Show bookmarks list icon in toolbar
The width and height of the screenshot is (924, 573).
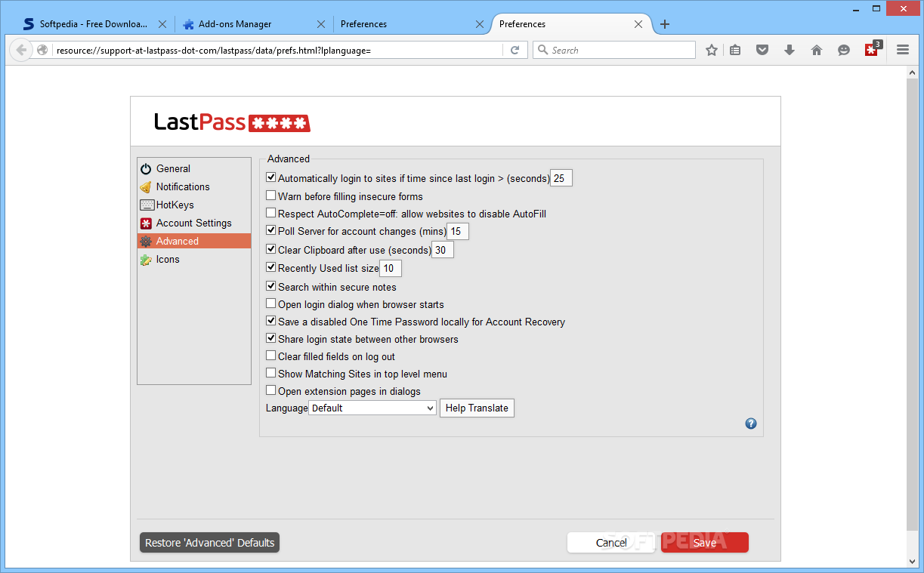(x=735, y=50)
